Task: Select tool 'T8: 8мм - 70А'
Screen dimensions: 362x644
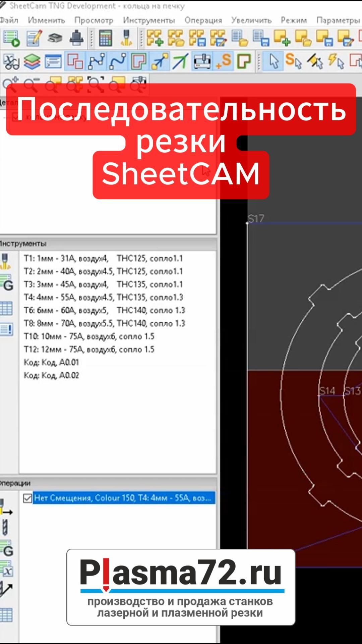Action: [x=104, y=323]
